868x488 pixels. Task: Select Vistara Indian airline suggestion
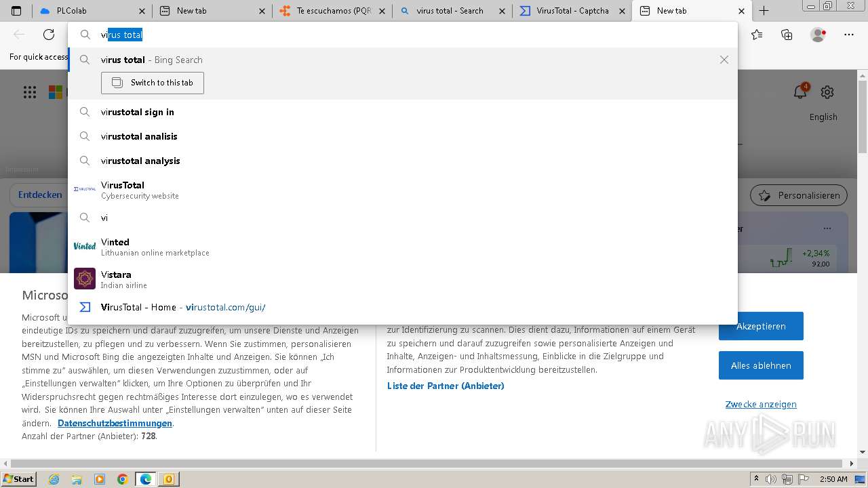pos(403,279)
